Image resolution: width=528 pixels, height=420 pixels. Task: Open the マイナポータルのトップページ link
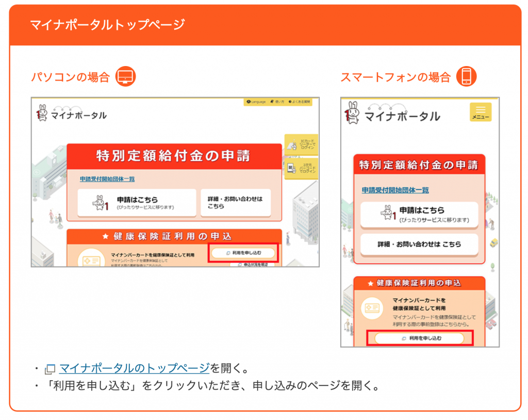[134, 368]
